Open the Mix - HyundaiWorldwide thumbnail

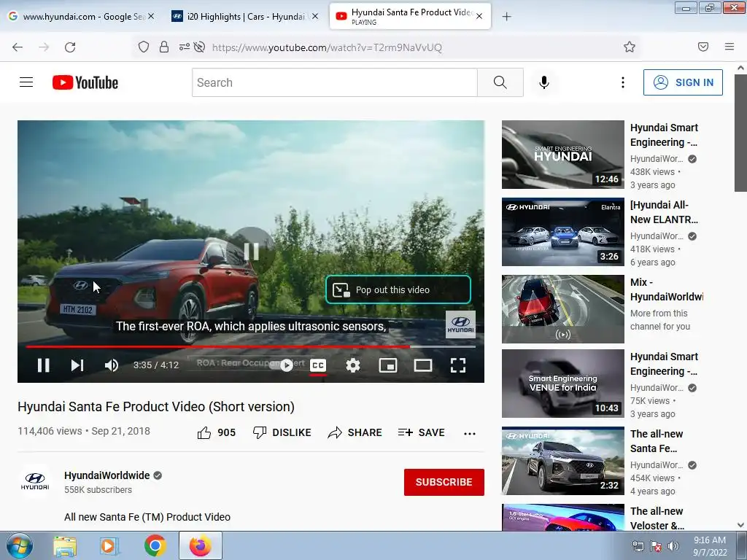(562, 309)
